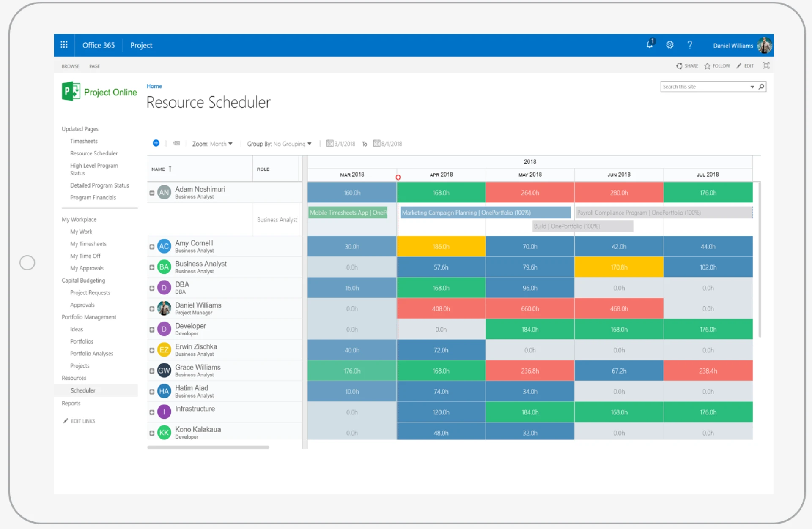Open the Help question mark icon
The height and width of the screenshot is (529, 812).
click(690, 45)
